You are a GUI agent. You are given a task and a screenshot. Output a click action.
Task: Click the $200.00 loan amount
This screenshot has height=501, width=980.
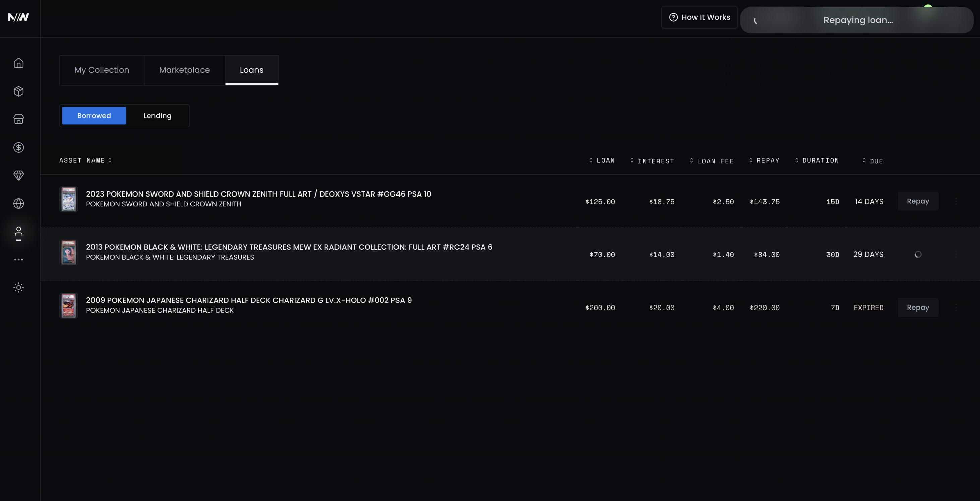(x=600, y=308)
